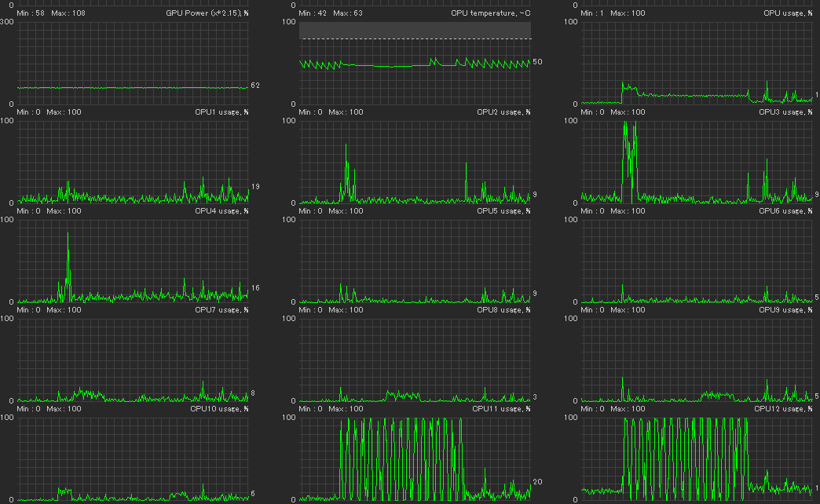Click the CPU12 usage graph oscillations
The width and height of the screenshot is (820, 504).
[685, 458]
